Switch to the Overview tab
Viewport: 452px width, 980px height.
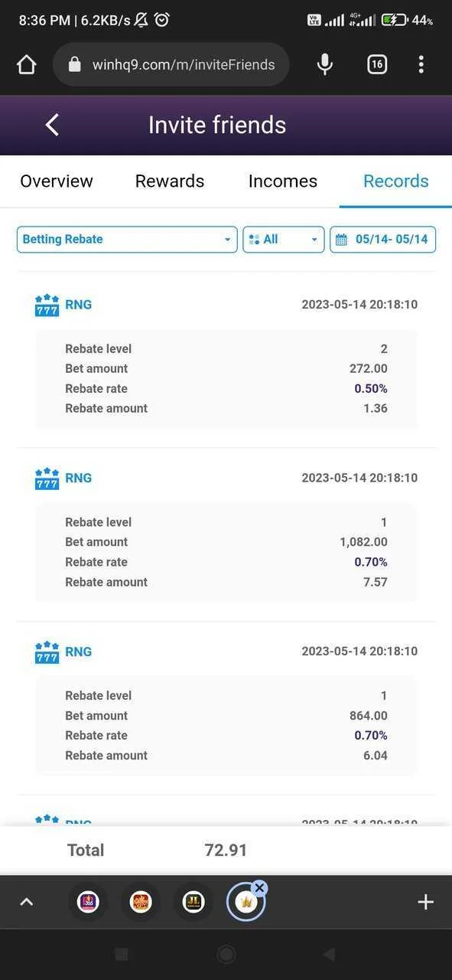point(57,181)
